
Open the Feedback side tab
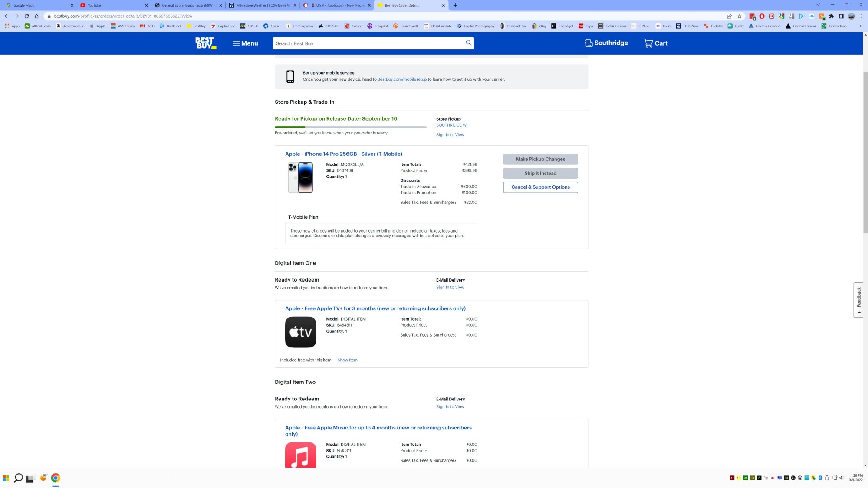tap(858, 300)
